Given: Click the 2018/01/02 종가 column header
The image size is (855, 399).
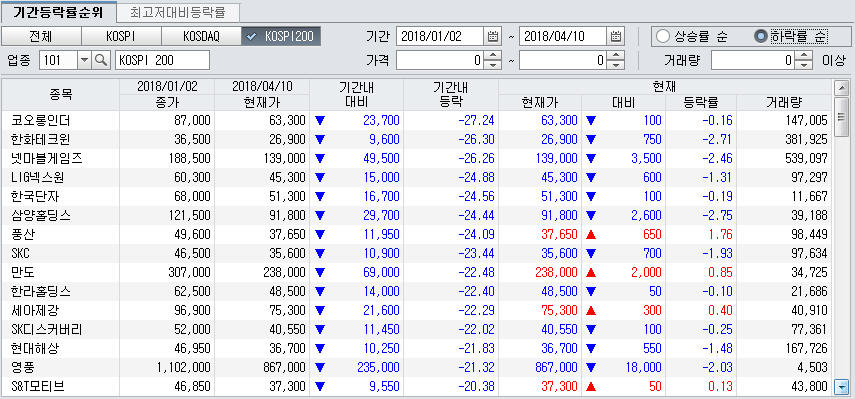Looking at the screenshot, I should click(x=167, y=95).
